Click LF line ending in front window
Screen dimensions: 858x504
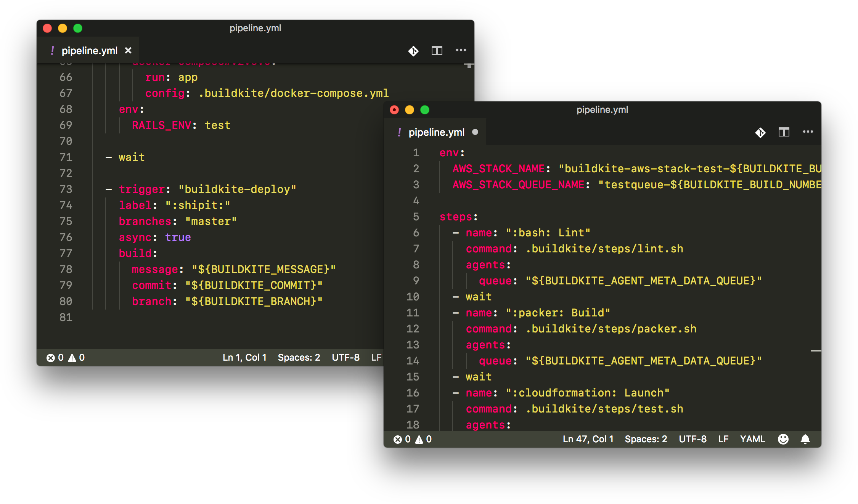coord(723,439)
